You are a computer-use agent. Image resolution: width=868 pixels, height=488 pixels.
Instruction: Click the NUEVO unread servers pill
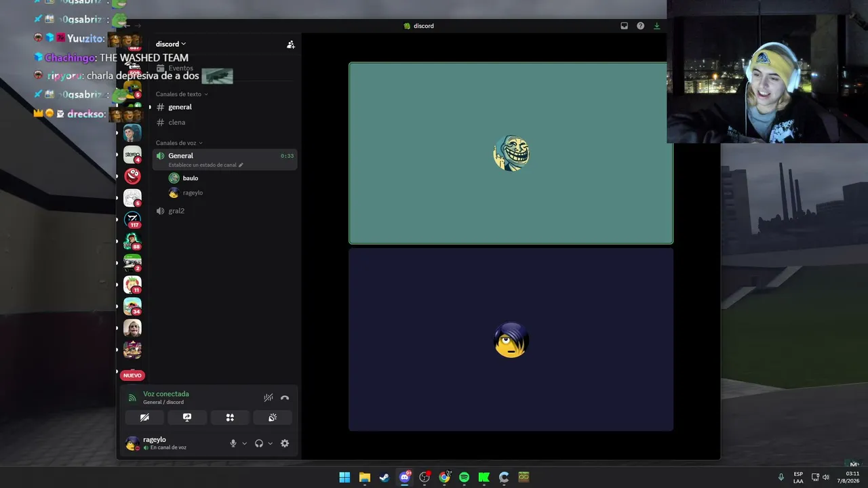pyautogui.click(x=132, y=375)
